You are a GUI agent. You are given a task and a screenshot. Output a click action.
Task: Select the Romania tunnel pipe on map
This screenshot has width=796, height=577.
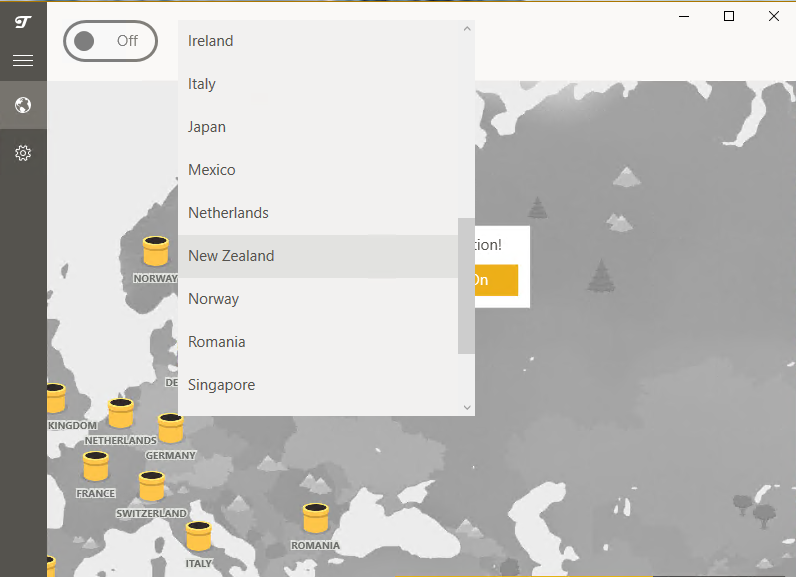316,518
